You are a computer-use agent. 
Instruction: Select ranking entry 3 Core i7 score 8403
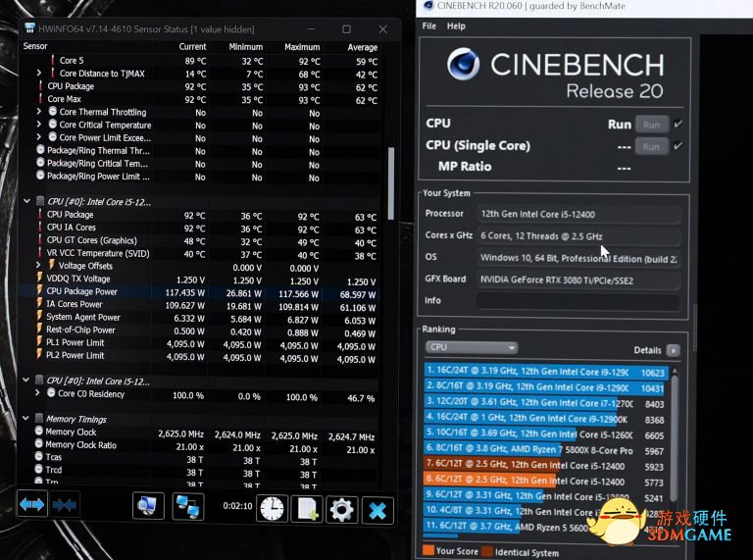[545, 402]
